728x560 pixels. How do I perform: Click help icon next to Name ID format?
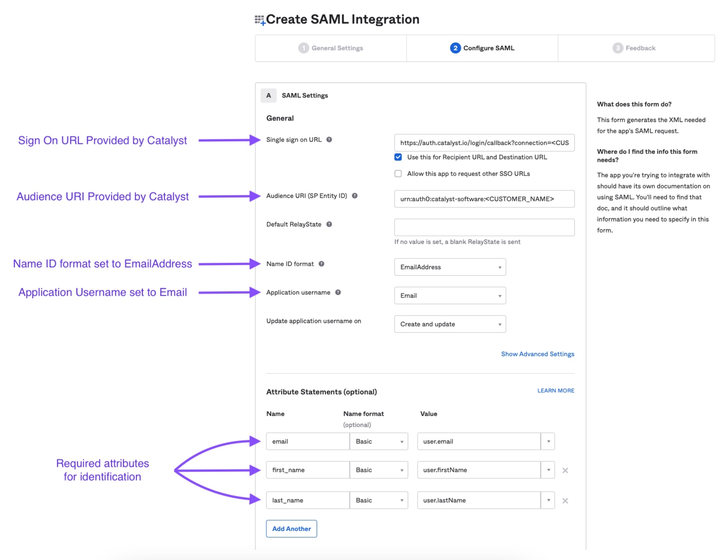click(321, 264)
